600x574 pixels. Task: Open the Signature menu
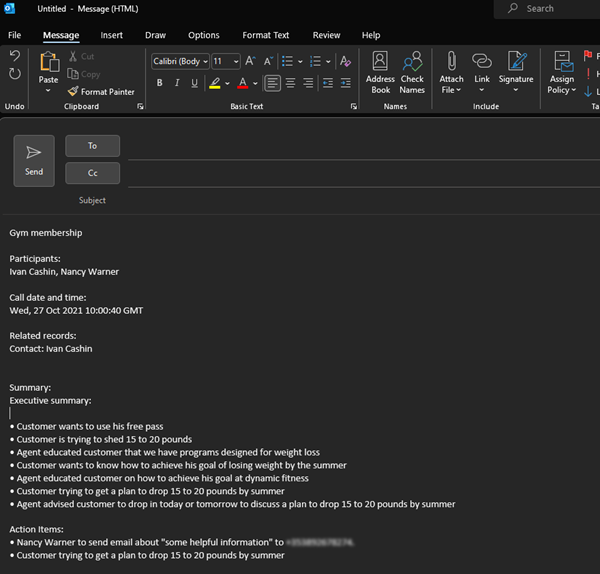(516, 72)
